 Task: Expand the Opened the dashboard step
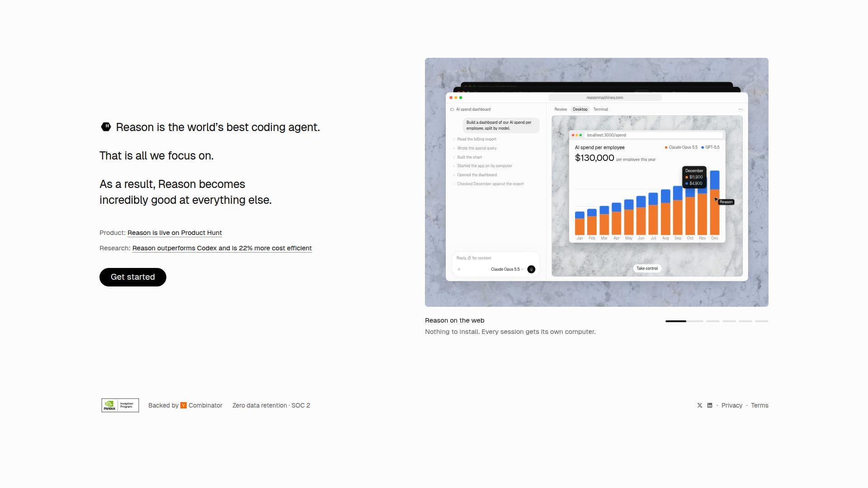[476, 175]
